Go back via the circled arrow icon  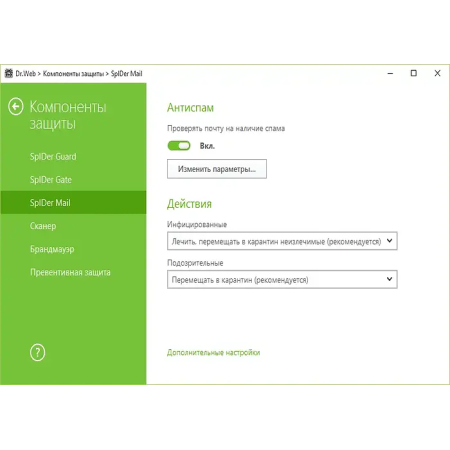point(16,107)
